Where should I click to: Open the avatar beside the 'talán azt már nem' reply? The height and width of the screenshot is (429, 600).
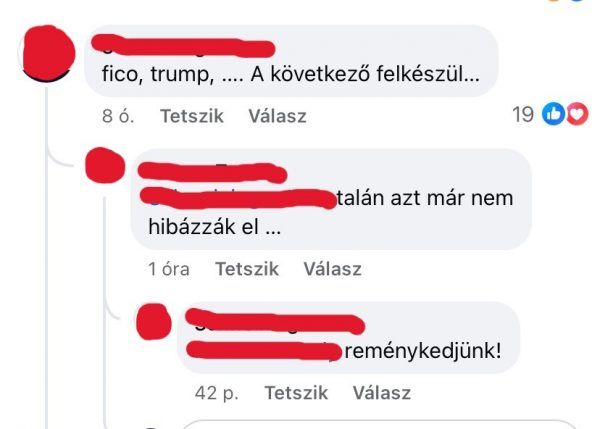coord(105,165)
